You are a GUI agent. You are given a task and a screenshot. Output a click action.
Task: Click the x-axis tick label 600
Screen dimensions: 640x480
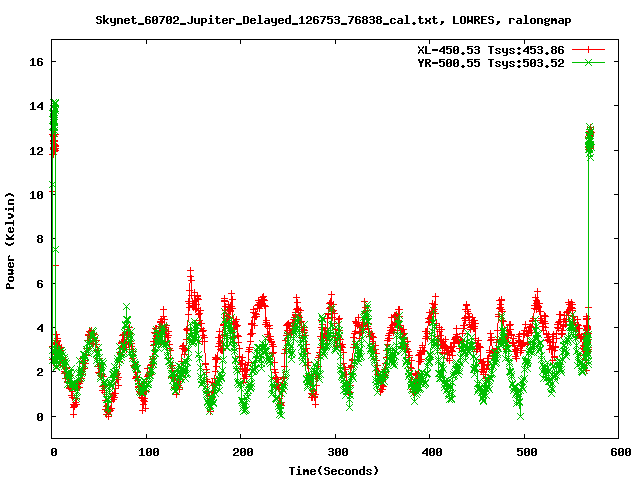click(620, 452)
